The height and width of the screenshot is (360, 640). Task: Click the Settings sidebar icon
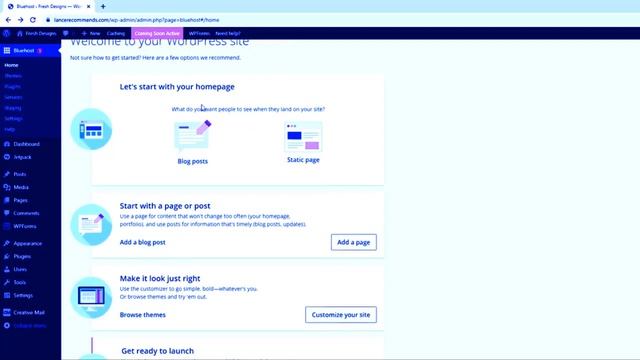[x=7, y=296]
